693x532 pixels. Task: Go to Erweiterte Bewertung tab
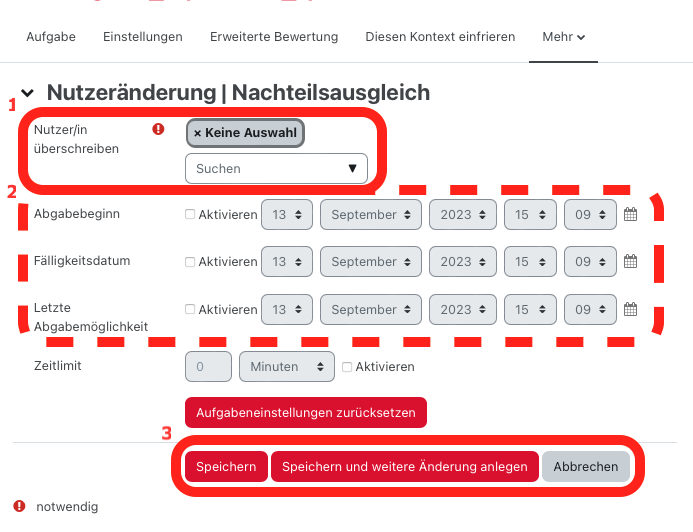(274, 37)
